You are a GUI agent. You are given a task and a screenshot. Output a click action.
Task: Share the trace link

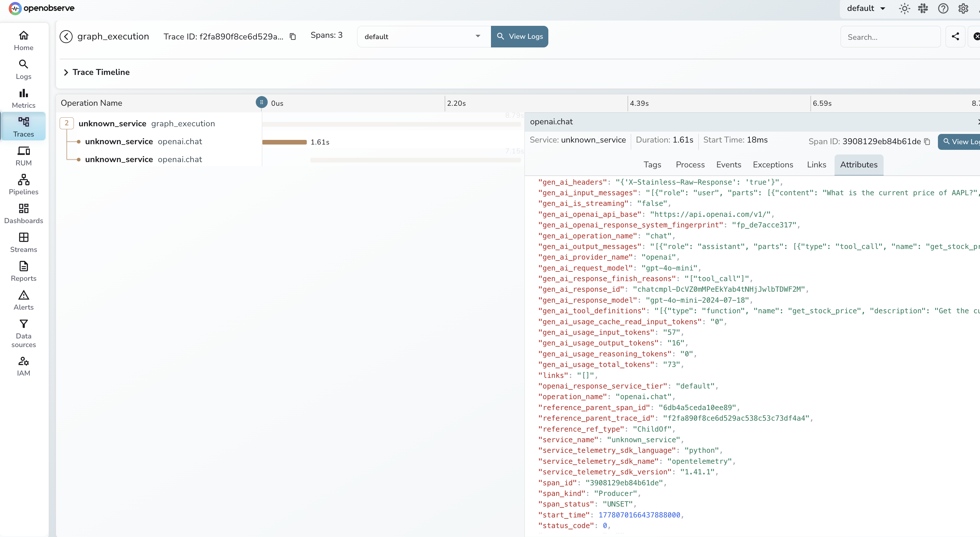(x=955, y=36)
